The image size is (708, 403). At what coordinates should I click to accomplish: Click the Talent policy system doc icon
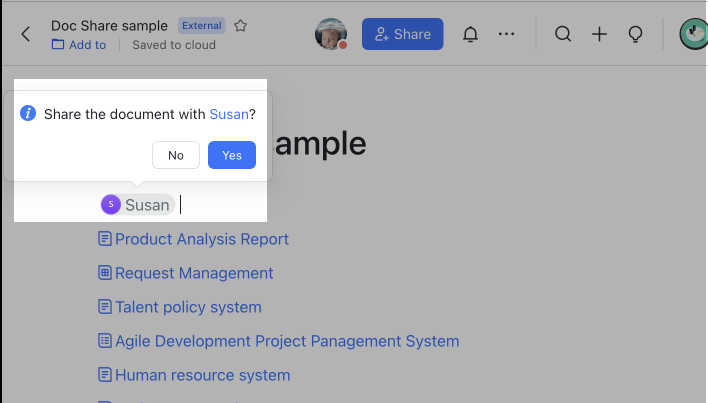point(104,307)
